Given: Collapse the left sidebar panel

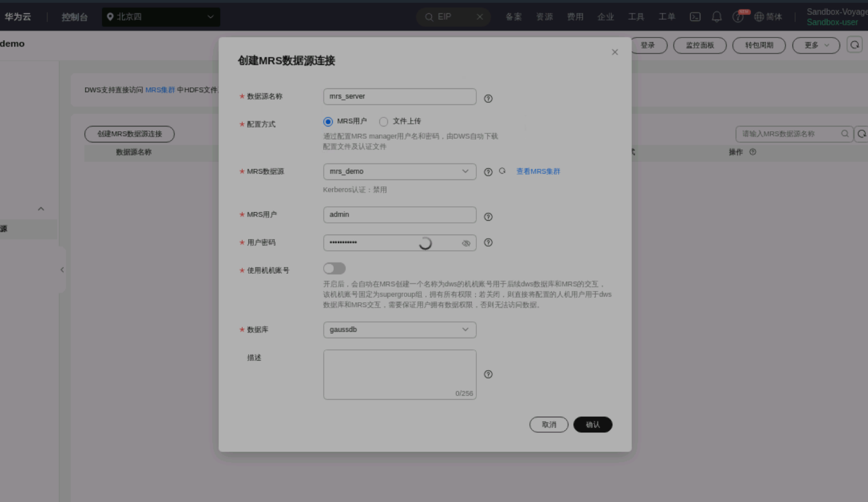Looking at the screenshot, I should tap(62, 270).
